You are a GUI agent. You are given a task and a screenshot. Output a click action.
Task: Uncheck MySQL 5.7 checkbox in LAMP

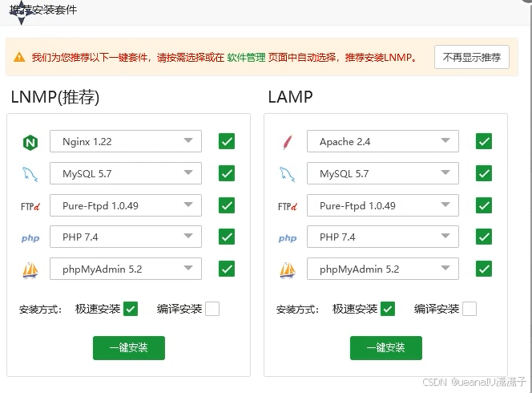(x=484, y=173)
